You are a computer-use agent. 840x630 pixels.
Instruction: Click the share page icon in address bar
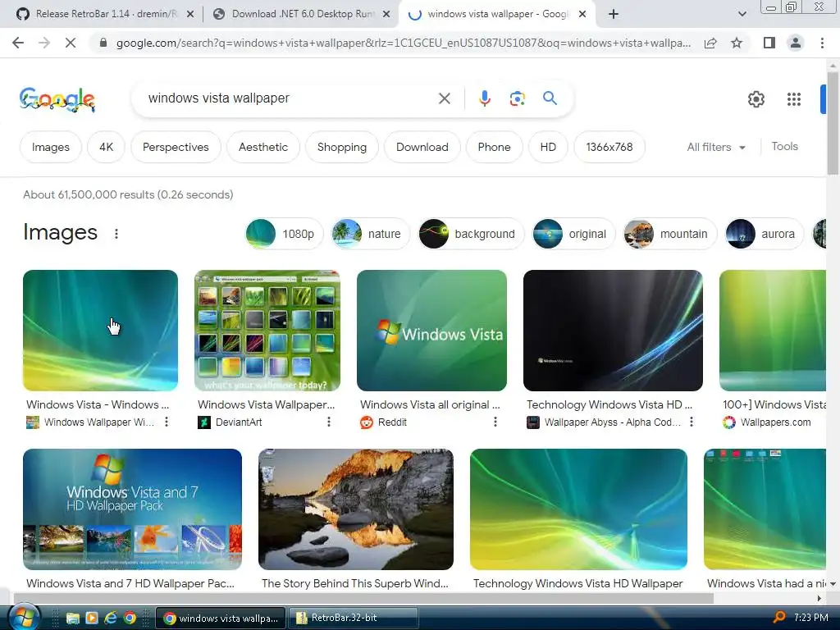(x=710, y=43)
